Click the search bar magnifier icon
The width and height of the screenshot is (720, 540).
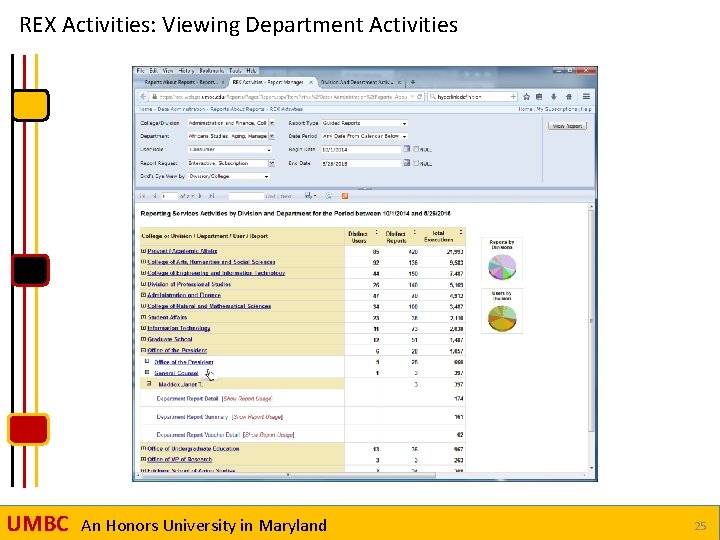tap(432, 96)
